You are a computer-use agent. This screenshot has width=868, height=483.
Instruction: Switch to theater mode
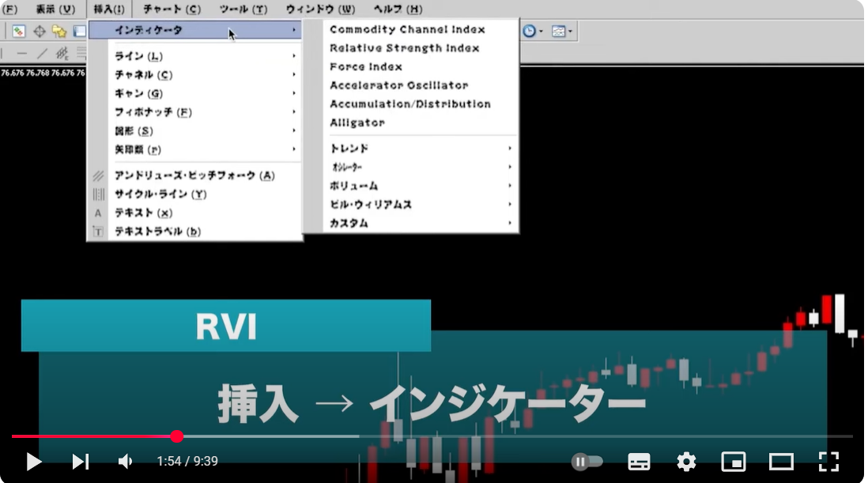[781, 462]
